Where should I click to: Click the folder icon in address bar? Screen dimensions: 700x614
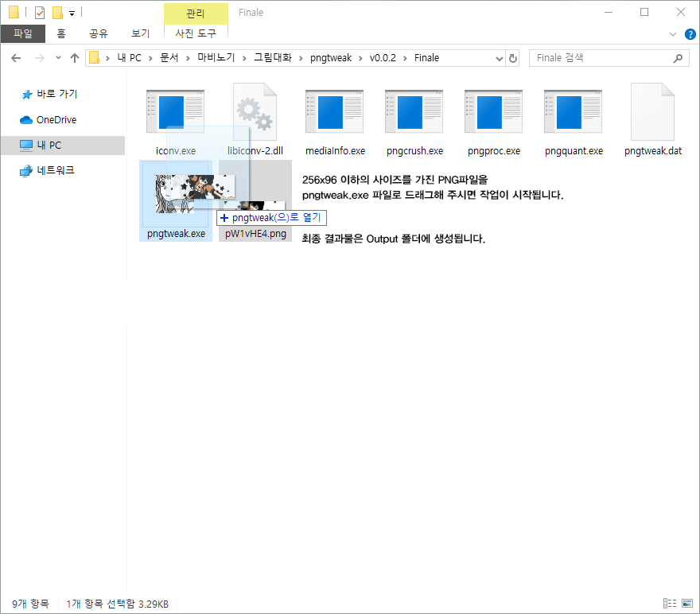[94, 57]
